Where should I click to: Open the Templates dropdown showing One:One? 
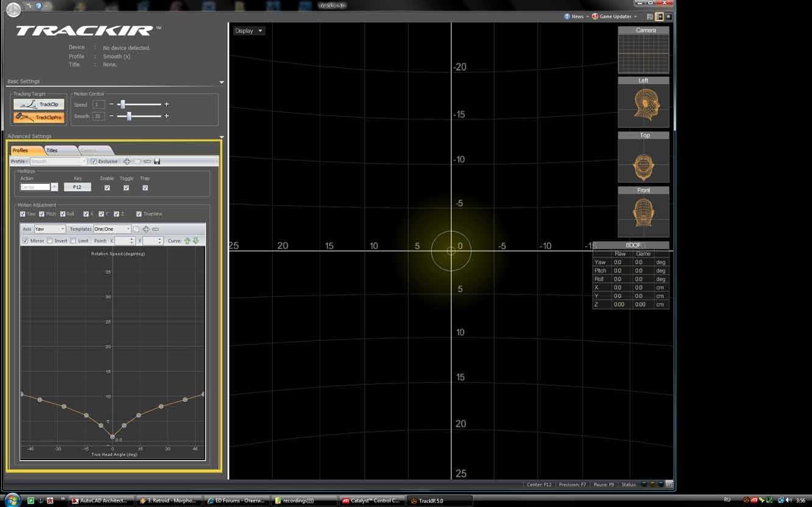coord(112,229)
